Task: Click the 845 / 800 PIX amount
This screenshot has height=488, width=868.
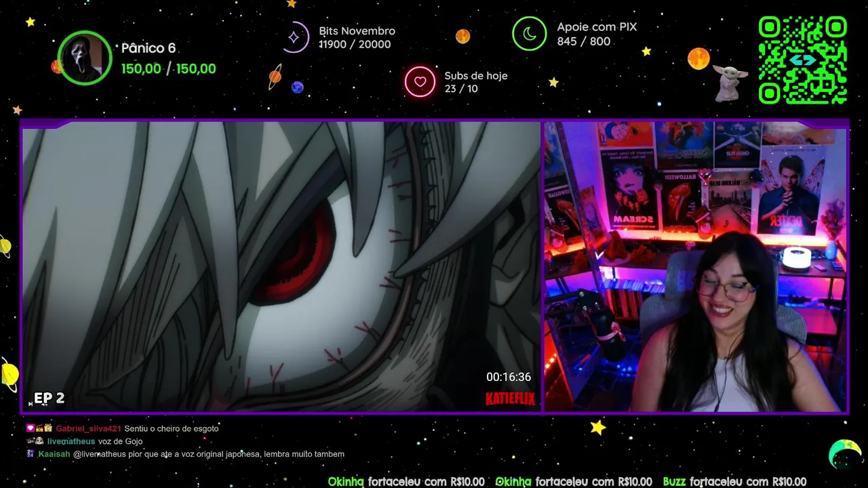Action: [584, 41]
